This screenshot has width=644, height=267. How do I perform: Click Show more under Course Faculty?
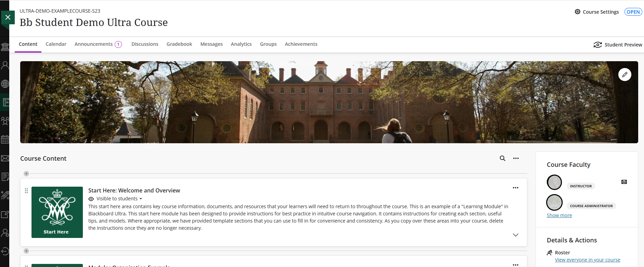pos(559,215)
